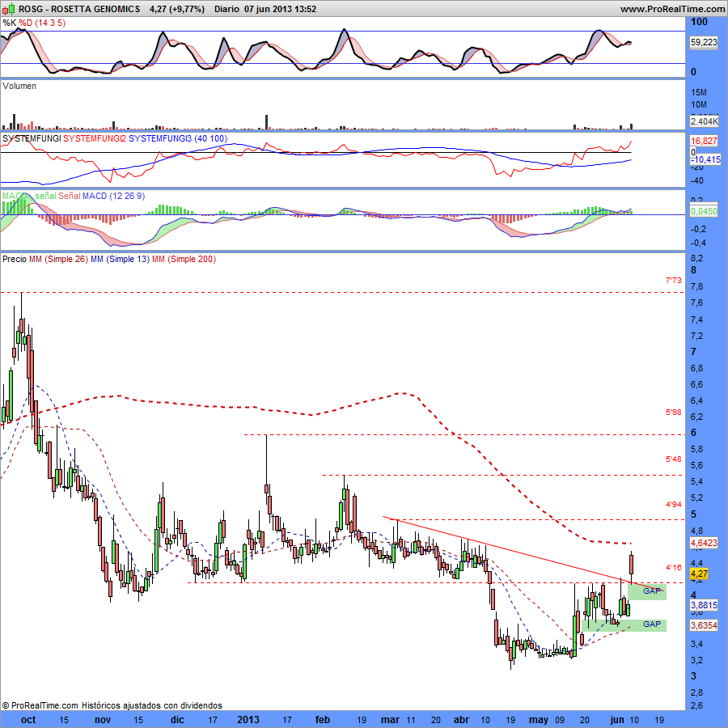This screenshot has width=728, height=728.
Task: Click the 4'94 resistance level label
Action: [x=674, y=504]
